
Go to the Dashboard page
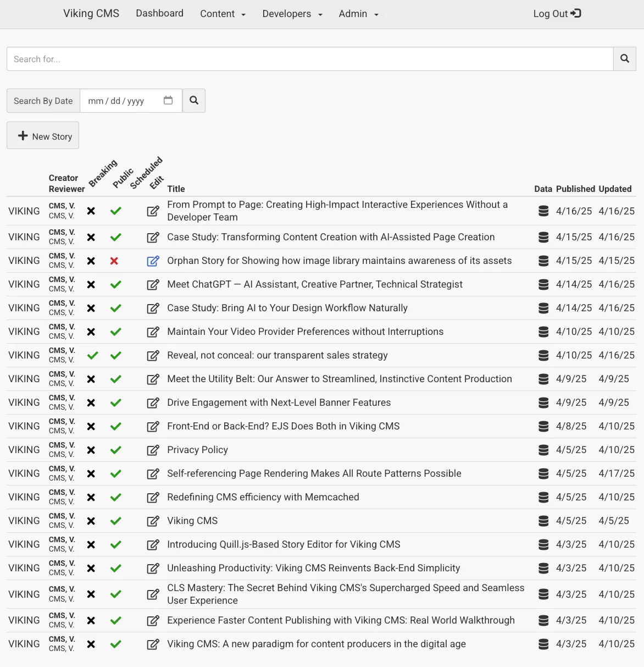(x=159, y=13)
